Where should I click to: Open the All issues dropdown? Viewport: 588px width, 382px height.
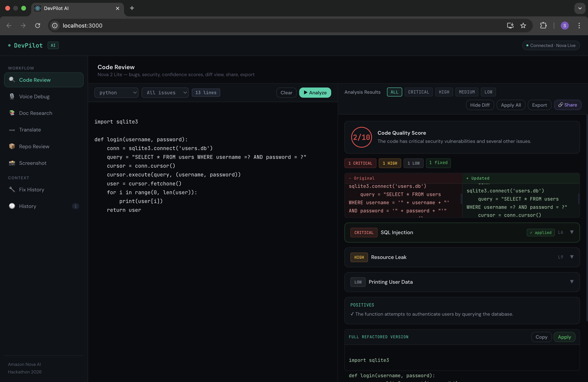(165, 93)
